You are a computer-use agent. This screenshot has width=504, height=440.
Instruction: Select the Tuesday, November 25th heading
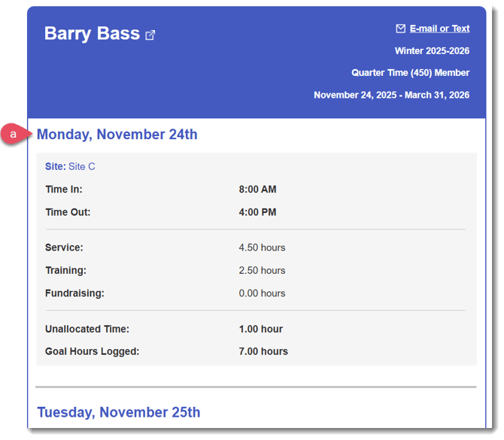tap(119, 412)
